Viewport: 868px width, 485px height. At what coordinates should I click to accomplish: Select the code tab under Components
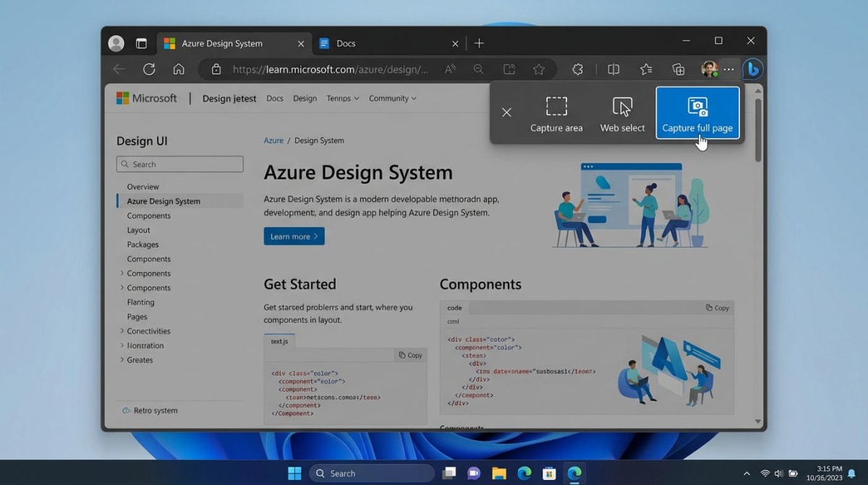(454, 308)
